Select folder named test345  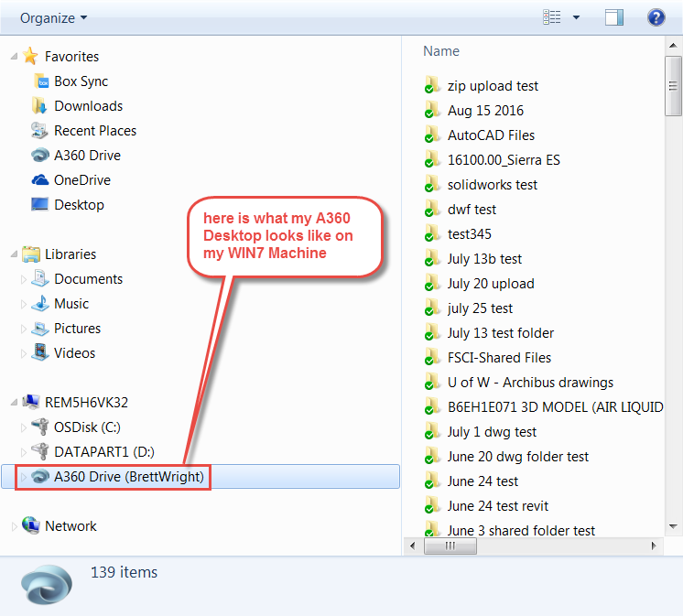(x=458, y=234)
